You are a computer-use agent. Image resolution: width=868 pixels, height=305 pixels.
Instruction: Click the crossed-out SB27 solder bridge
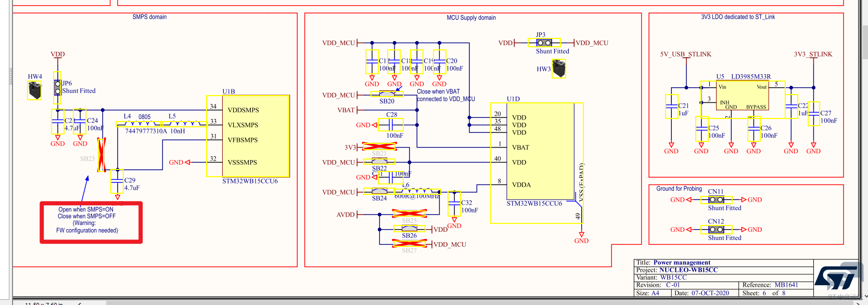pos(410,243)
